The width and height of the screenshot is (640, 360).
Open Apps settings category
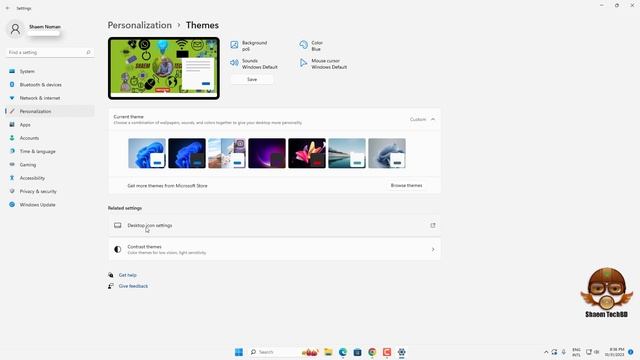point(50,124)
